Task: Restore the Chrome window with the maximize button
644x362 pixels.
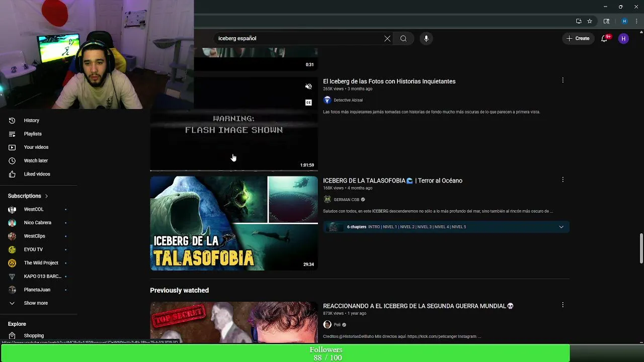Action: coord(620,7)
